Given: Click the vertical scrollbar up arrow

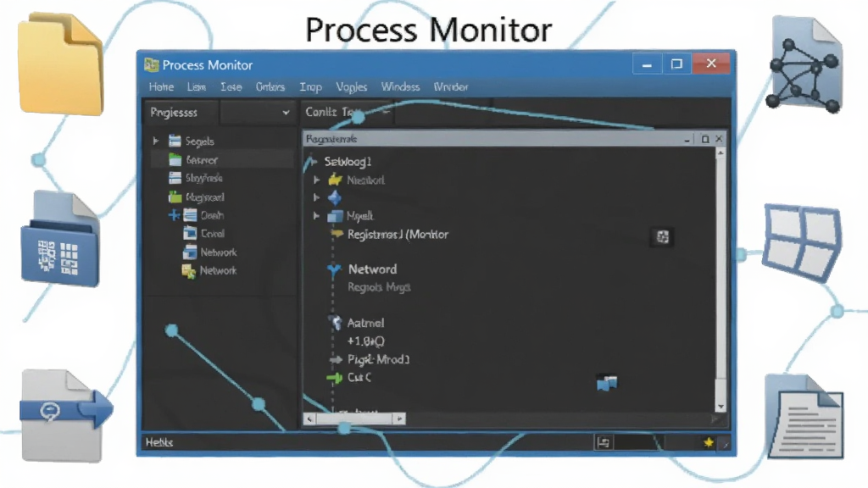Looking at the screenshot, I should coord(721,152).
